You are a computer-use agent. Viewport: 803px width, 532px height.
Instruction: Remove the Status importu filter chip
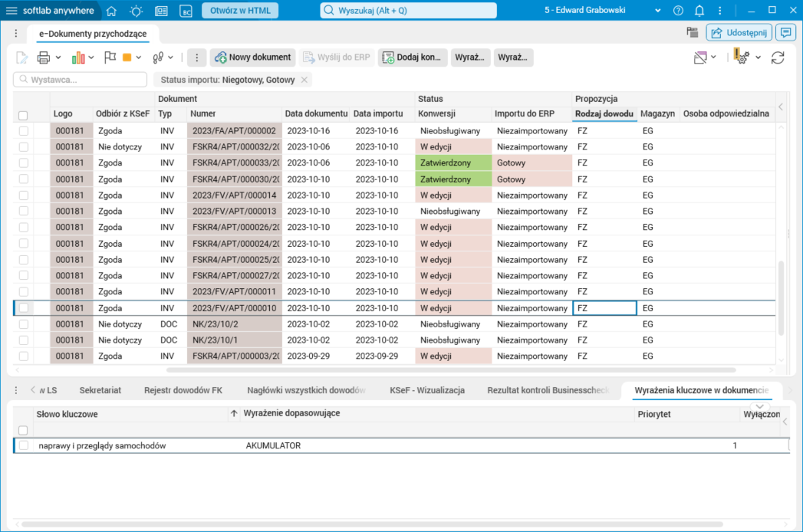pos(304,80)
